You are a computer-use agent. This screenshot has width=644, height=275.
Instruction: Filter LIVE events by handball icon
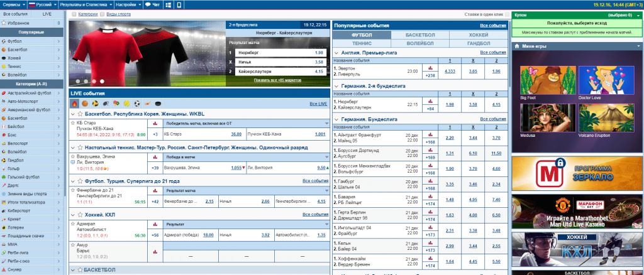tap(96, 104)
